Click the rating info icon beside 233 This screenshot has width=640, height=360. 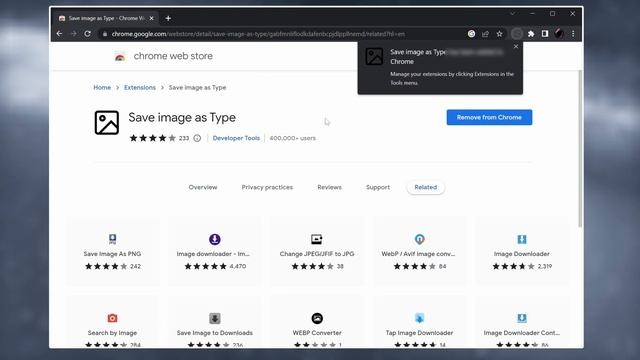pyautogui.click(x=197, y=138)
